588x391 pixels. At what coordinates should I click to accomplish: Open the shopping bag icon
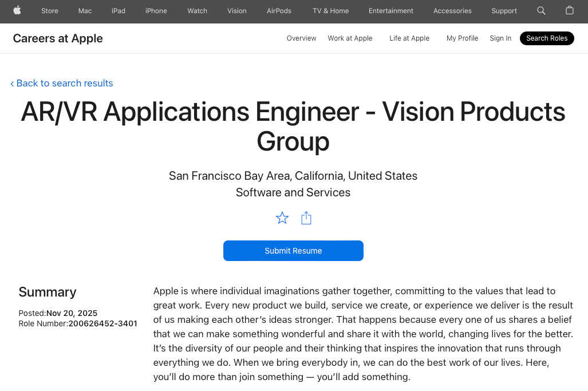pyautogui.click(x=569, y=10)
